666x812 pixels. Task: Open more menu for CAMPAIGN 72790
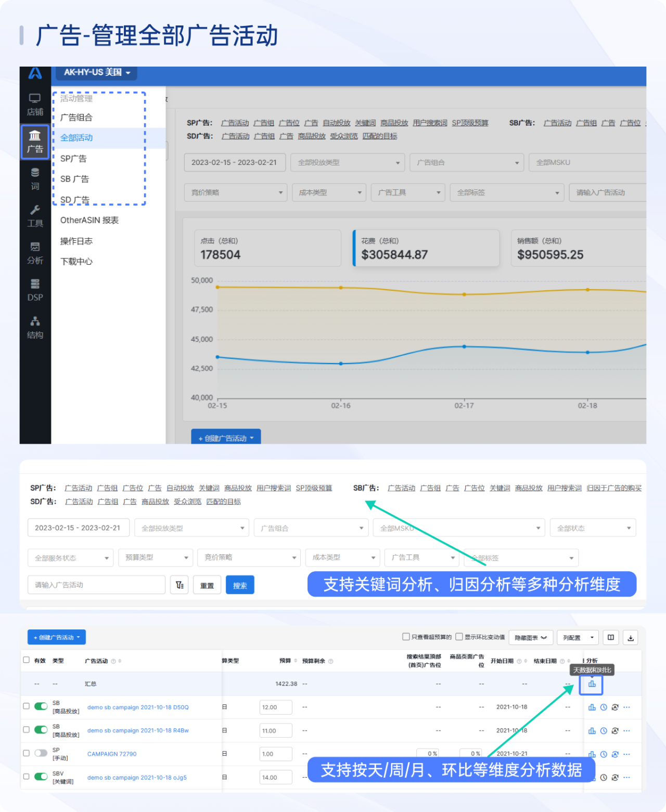(626, 754)
